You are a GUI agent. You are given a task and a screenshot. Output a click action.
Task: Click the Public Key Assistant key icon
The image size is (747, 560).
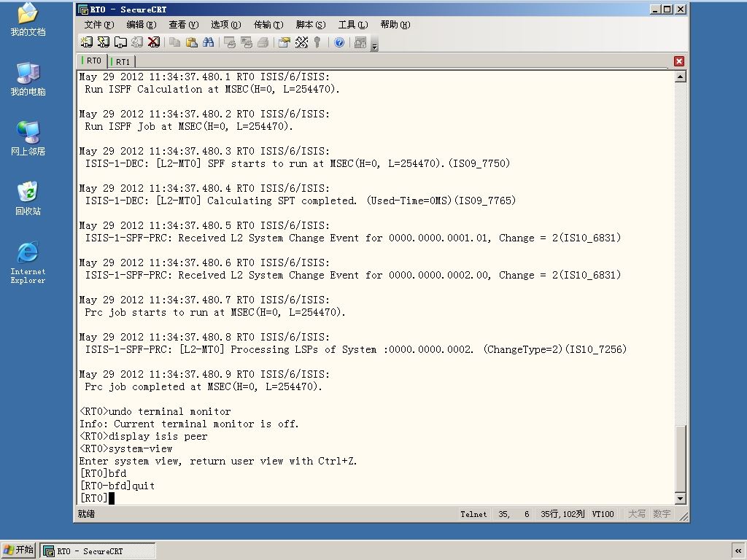[x=317, y=42]
